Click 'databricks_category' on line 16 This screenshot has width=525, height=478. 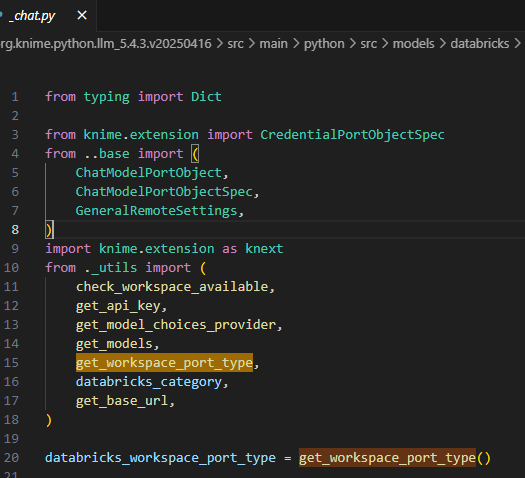[149, 382]
